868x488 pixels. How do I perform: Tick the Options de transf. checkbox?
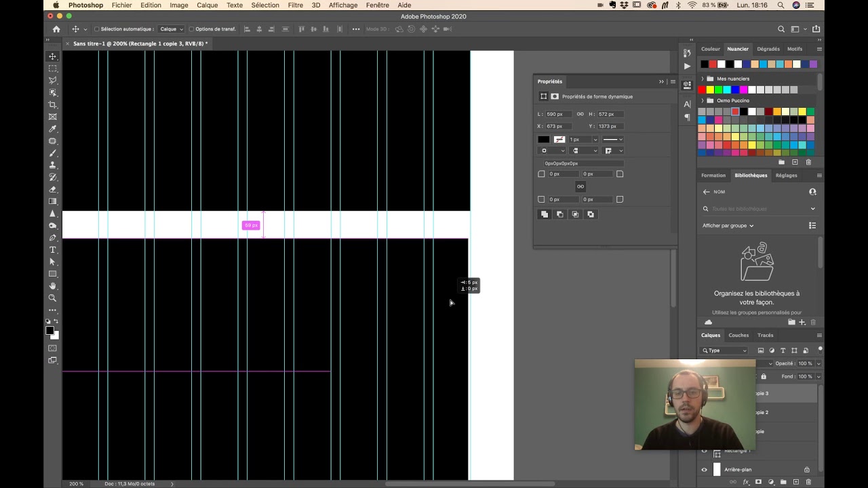[192, 29]
